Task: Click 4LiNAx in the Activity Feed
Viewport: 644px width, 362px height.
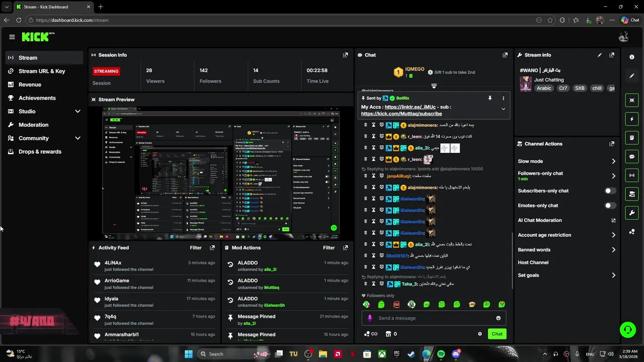Action: tap(113, 263)
